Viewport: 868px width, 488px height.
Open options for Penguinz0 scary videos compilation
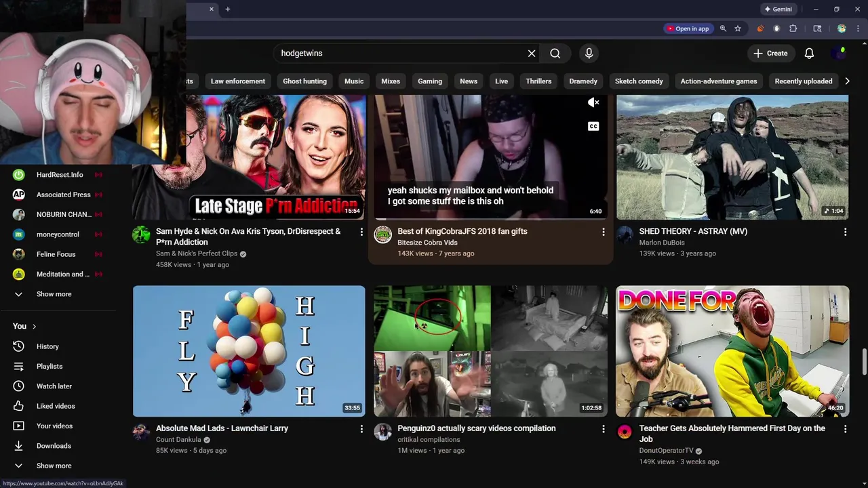click(x=604, y=429)
